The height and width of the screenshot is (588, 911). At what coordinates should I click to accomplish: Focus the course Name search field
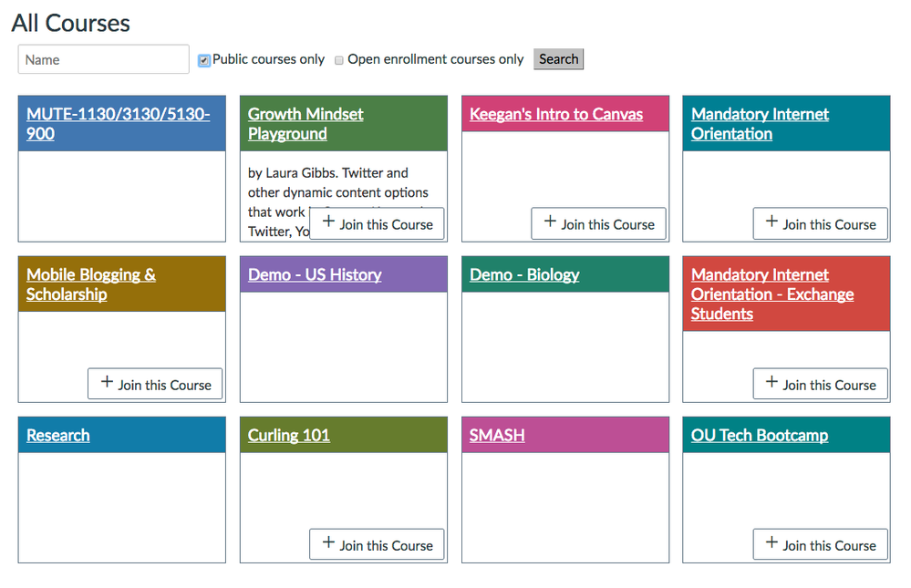point(103,59)
